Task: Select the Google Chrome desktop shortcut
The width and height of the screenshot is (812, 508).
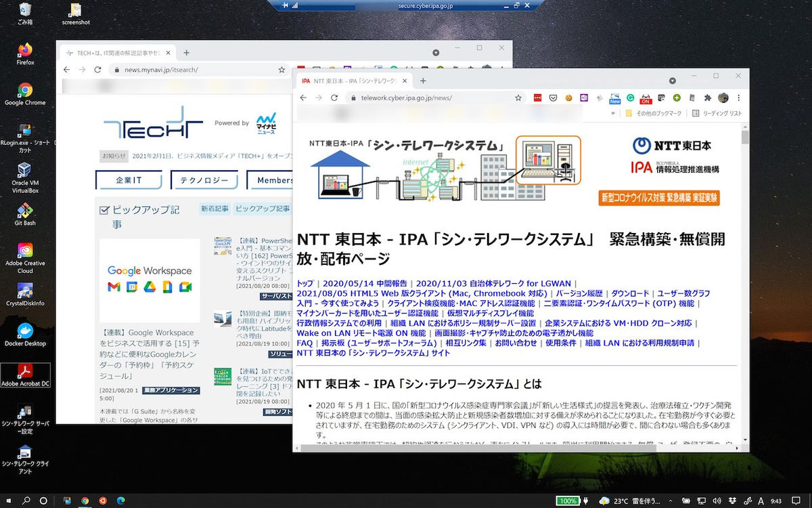Action: coord(25,95)
